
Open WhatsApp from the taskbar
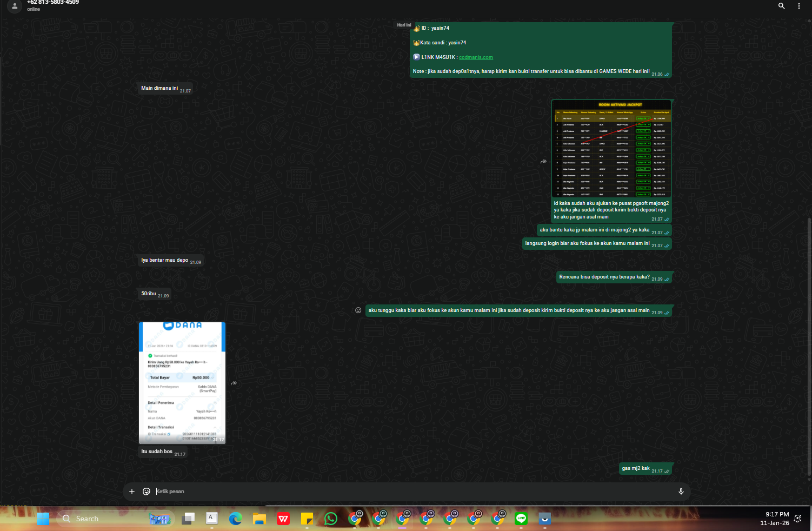click(331, 519)
